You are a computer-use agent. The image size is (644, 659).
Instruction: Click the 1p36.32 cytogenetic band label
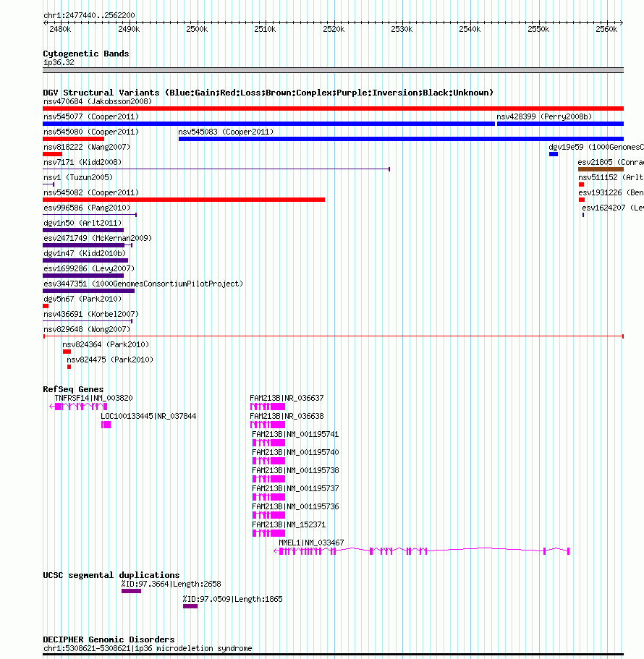click(x=59, y=63)
